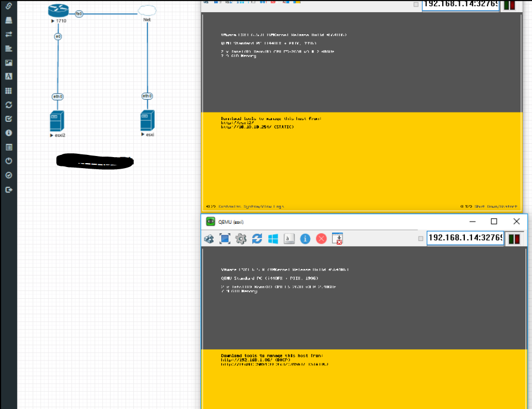
Task: Select the esxi2 server node
Action: [x=57, y=121]
